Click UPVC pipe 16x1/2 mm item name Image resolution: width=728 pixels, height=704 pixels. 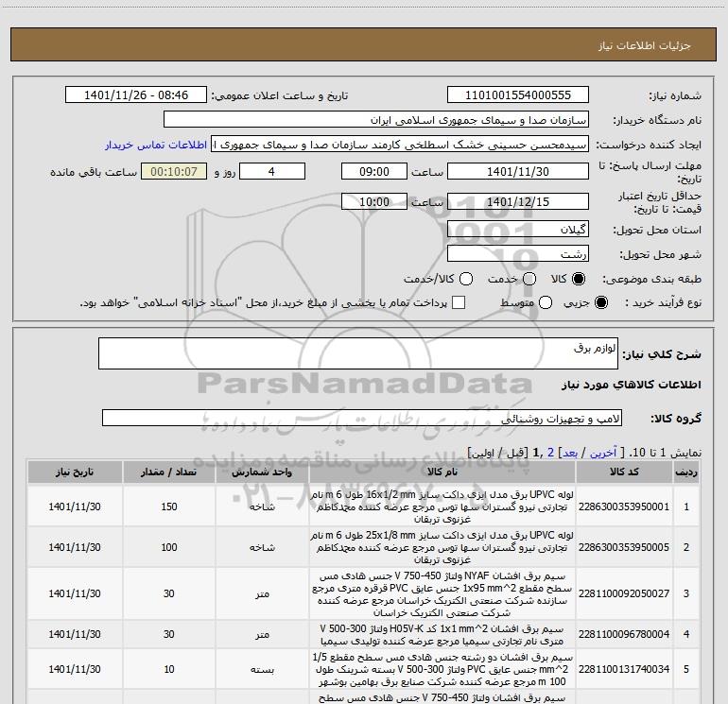[x=442, y=507]
